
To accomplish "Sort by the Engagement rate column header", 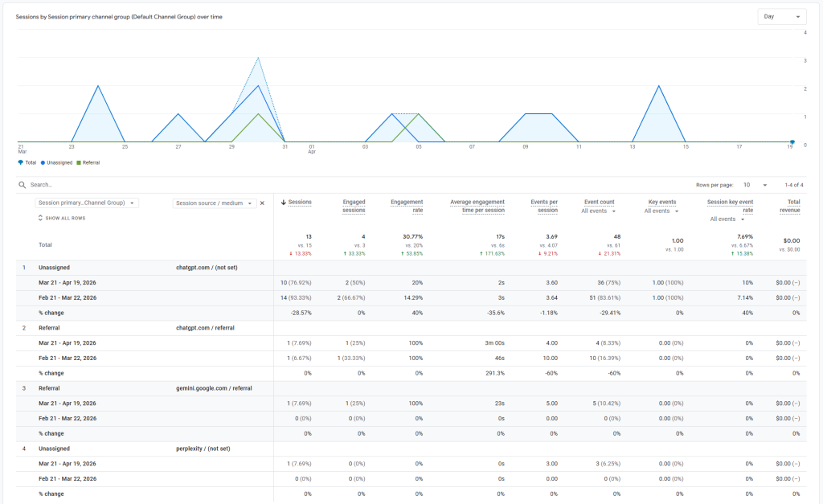I will coord(407,206).
